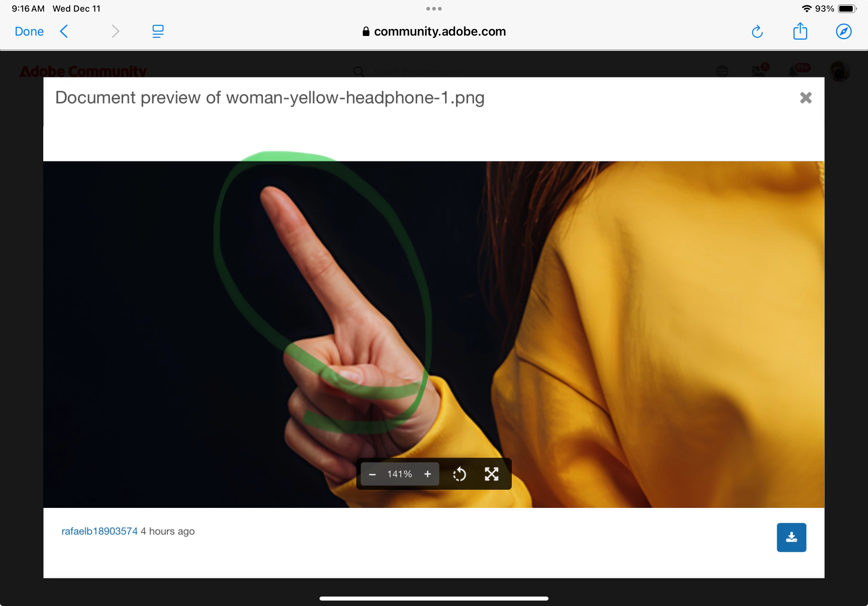Tap the forward navigation chevron

(x=115, y=31)
